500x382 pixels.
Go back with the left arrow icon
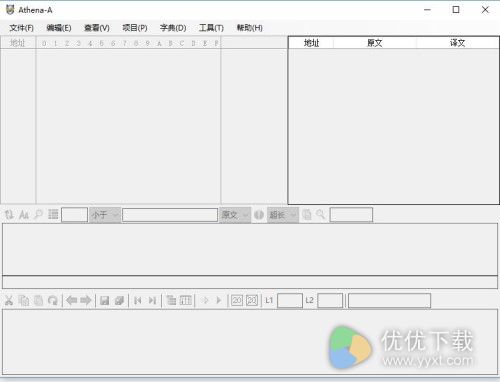click(x=72, y=301)
